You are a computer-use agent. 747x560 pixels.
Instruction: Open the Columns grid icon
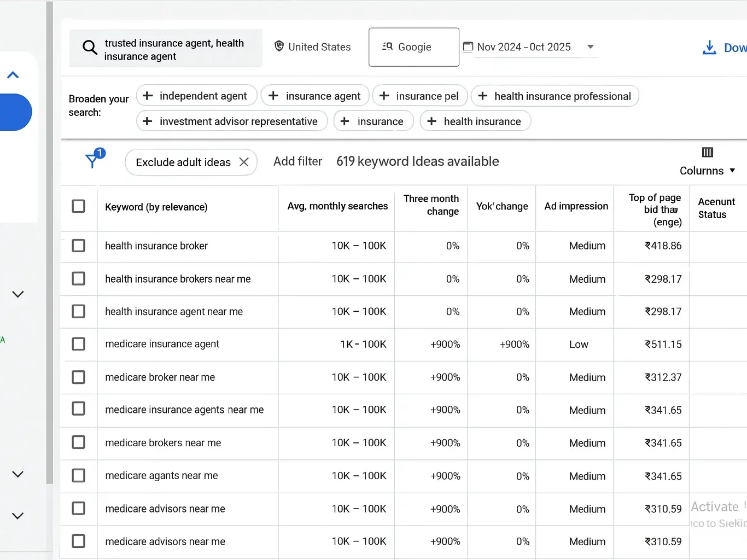click(x=707, y=152)
